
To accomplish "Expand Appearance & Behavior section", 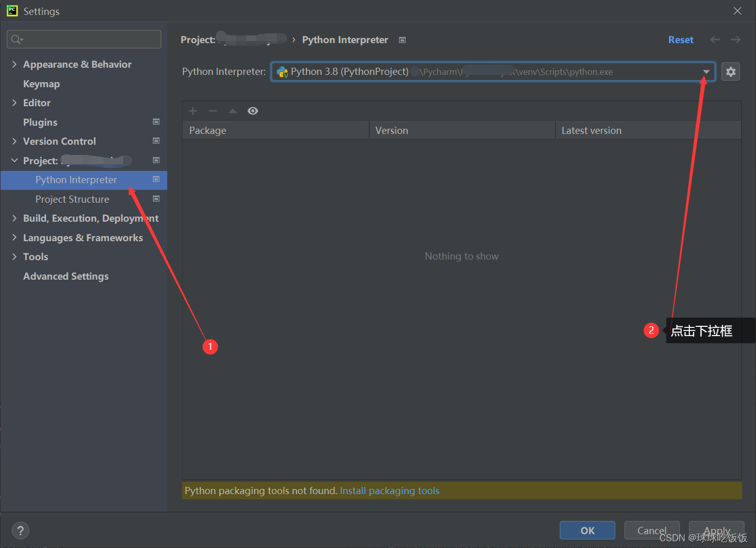I will pyautogui.click(x=14, y=64).
